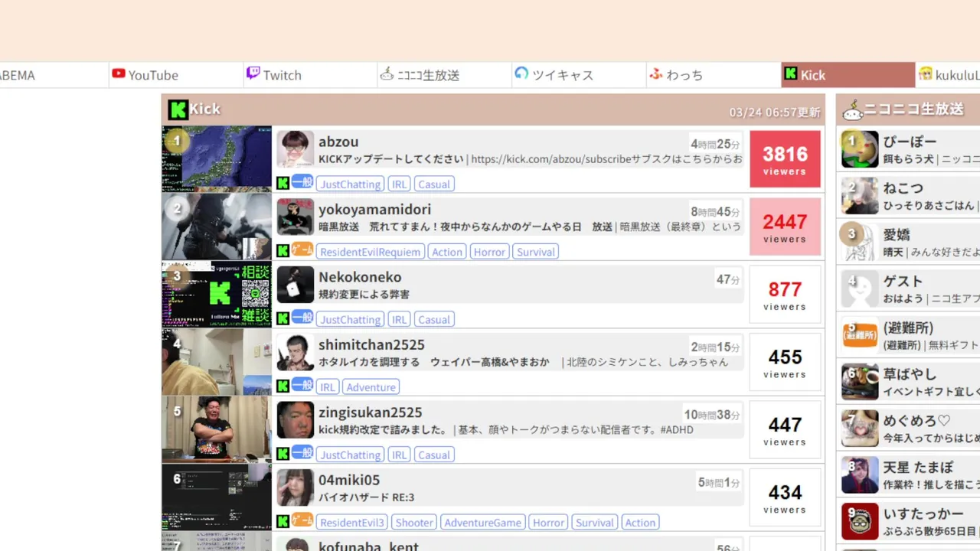This screenshot has height=551, width=980.
Task: Open the shimitchan2525 channel name link
Action: 371,344
